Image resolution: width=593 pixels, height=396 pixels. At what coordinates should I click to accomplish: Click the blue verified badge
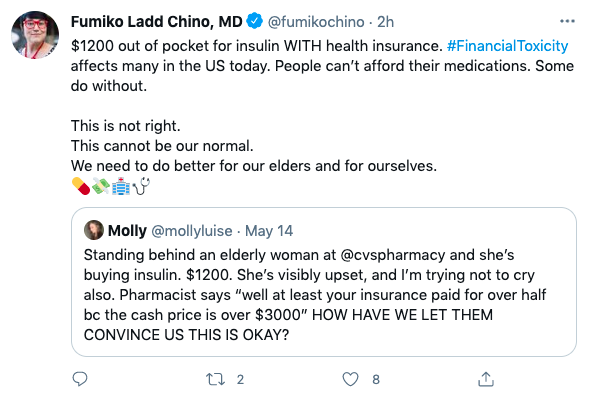[255, 21]
